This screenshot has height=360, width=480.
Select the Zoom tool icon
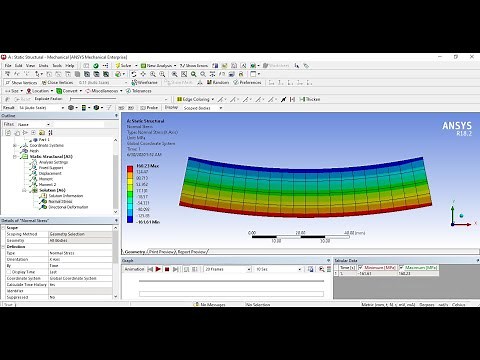pos(153,74)
